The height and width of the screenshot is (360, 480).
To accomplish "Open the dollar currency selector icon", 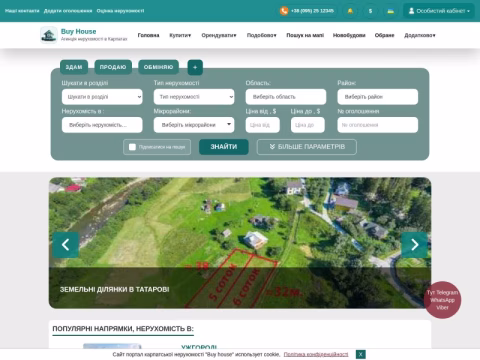I will click(370, 11).
